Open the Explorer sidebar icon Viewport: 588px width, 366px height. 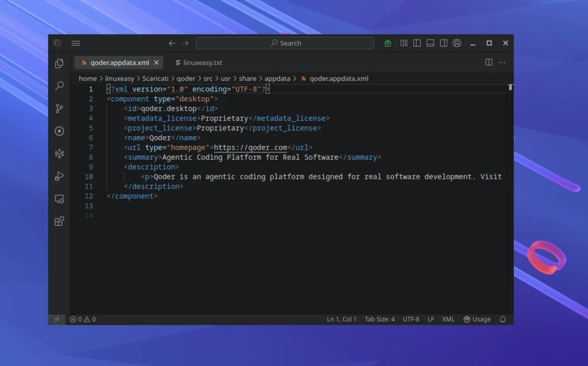[x=59, y=63]
